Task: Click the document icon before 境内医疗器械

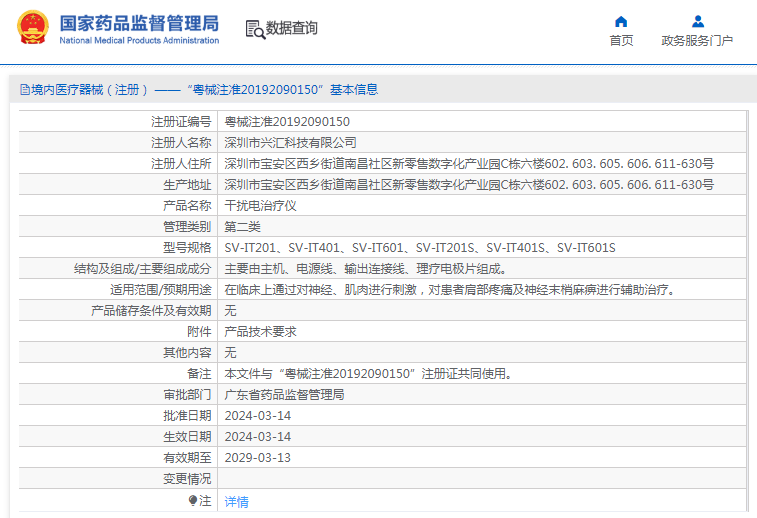Action: coord(25,89)
